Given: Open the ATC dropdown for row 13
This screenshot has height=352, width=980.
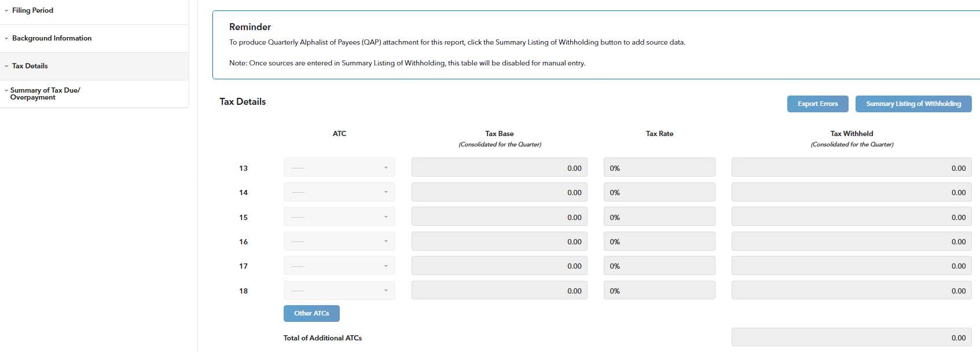Looking at the screenshot, I should pyautogui.click(x=339, y=168).
